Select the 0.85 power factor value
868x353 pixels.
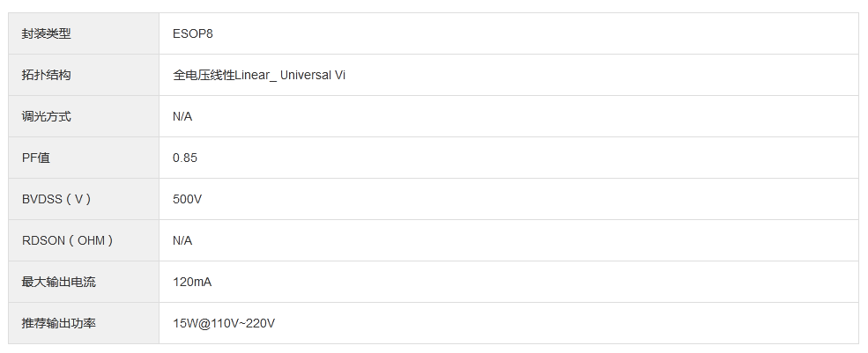(x=185, y=158)
